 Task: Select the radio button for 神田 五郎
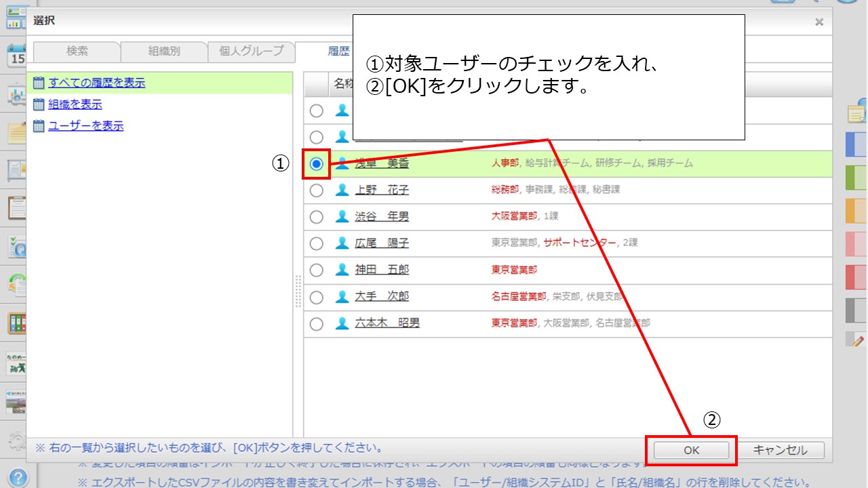coord(316,270)
